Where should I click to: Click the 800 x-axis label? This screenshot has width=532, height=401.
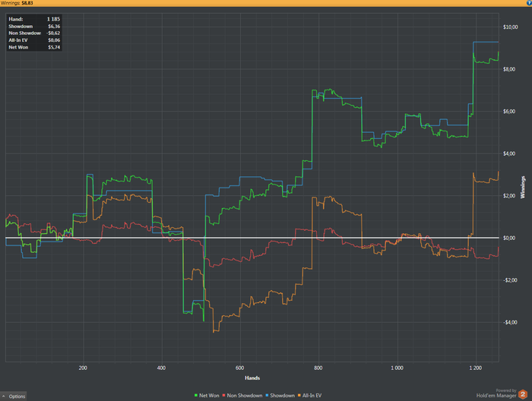(318, 368)
